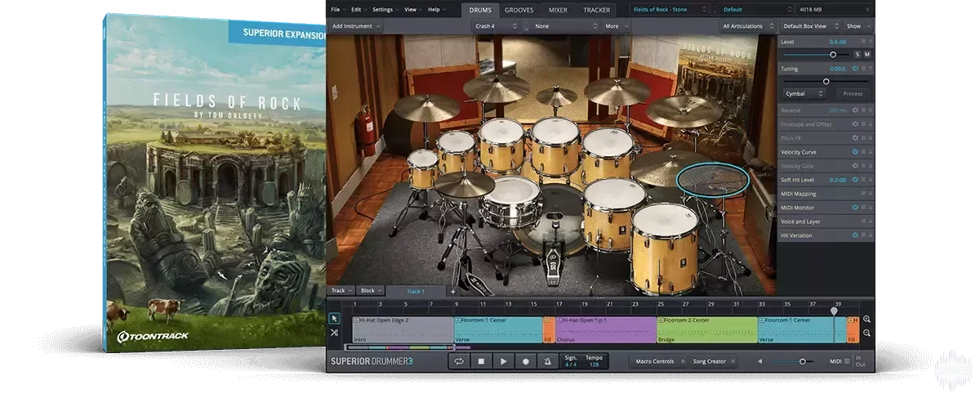Click the Process button
Image resolution: width=980 pixels, height=399 pixels.
coord(853,94)
